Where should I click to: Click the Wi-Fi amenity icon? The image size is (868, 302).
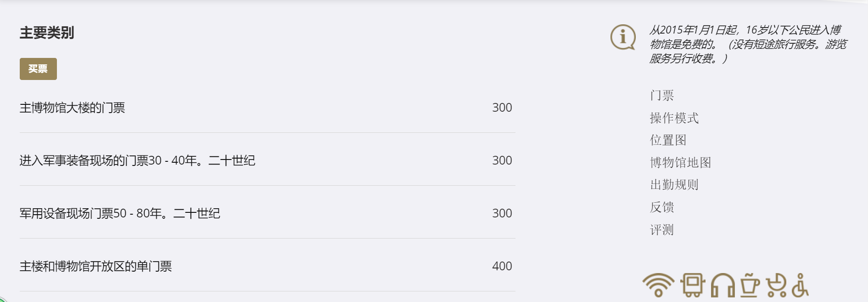pos(658,285)
